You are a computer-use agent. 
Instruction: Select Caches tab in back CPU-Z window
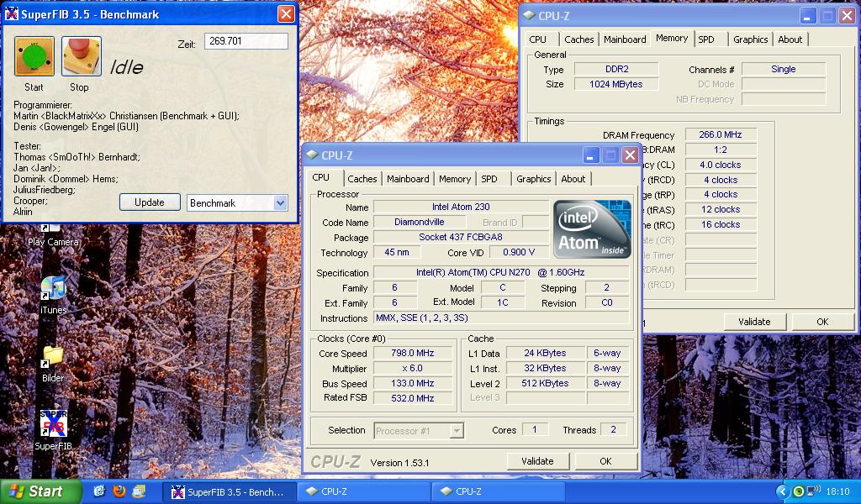(578, 39)
